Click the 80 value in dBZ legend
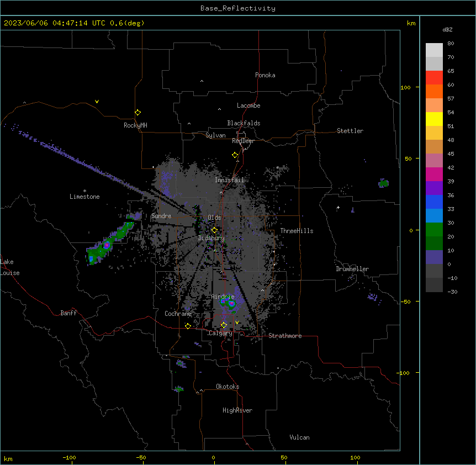This screenshot has height=465, width=476. tap(451, 44)
